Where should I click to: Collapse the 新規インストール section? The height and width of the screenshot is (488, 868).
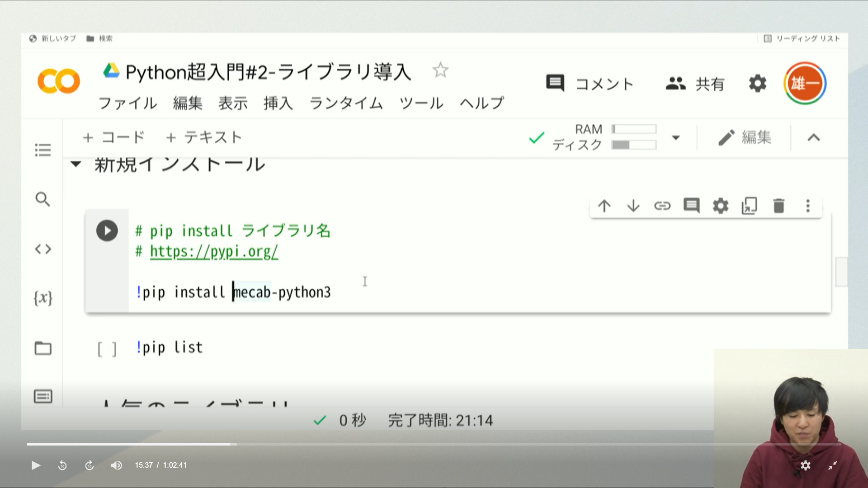[x=76, y=164]
